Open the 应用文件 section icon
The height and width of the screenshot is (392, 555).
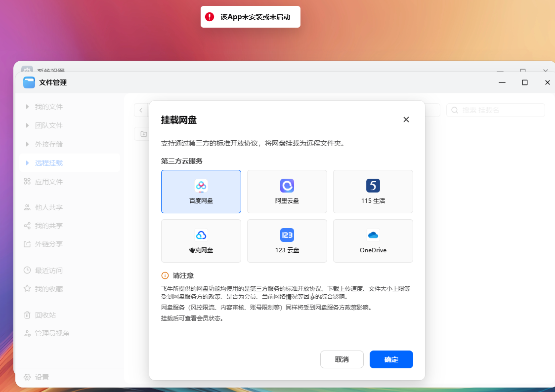(x=29, y=181)
